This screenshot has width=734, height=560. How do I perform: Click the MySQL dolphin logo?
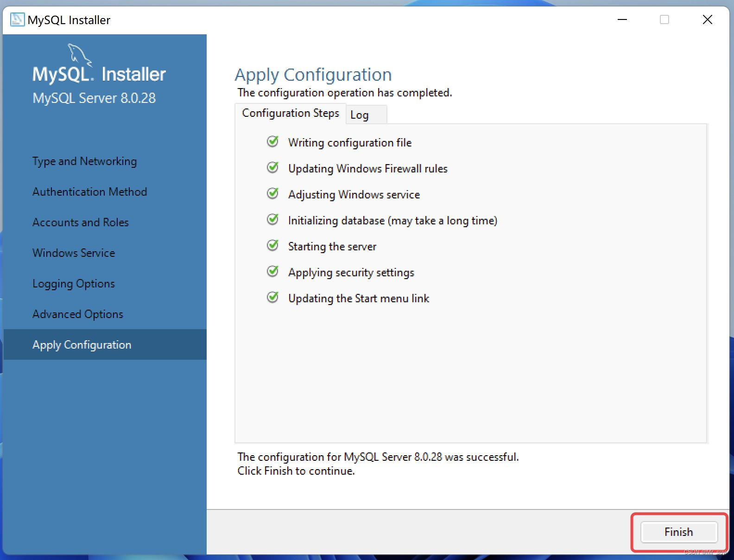pyautogui.click(x=80, y=55)
